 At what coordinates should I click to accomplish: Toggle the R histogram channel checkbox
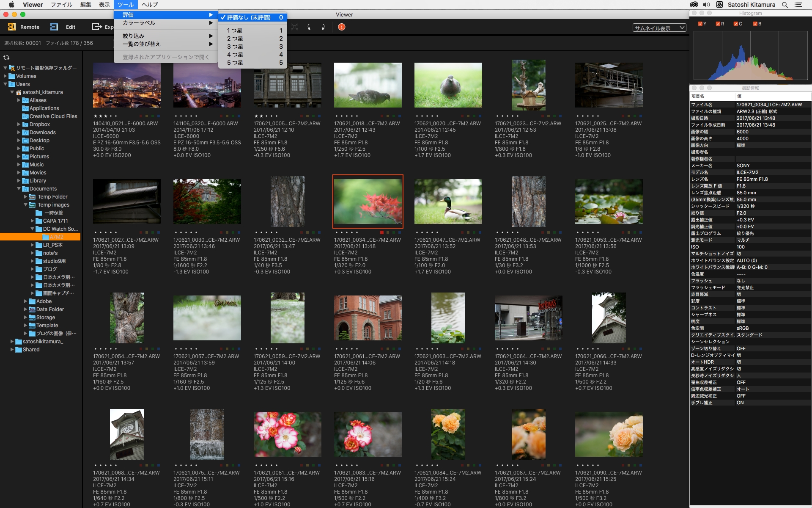[x=718, y=24]
